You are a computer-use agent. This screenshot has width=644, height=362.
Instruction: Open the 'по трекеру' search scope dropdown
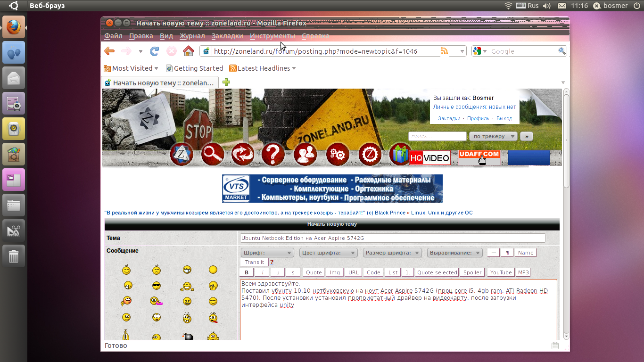(x=493, y=136)
